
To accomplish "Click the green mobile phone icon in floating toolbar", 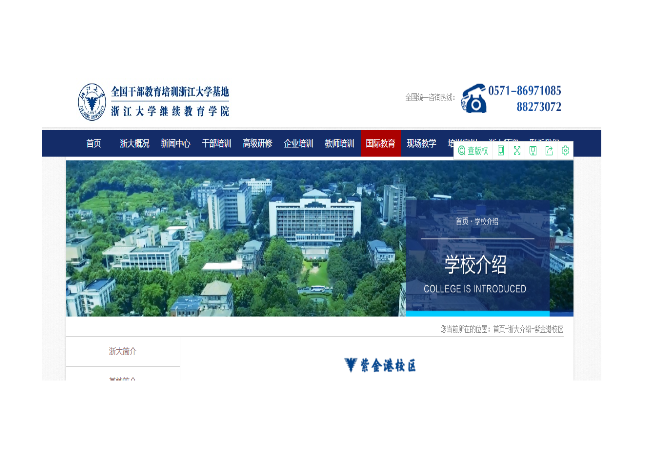I will (x=501, y=151).
